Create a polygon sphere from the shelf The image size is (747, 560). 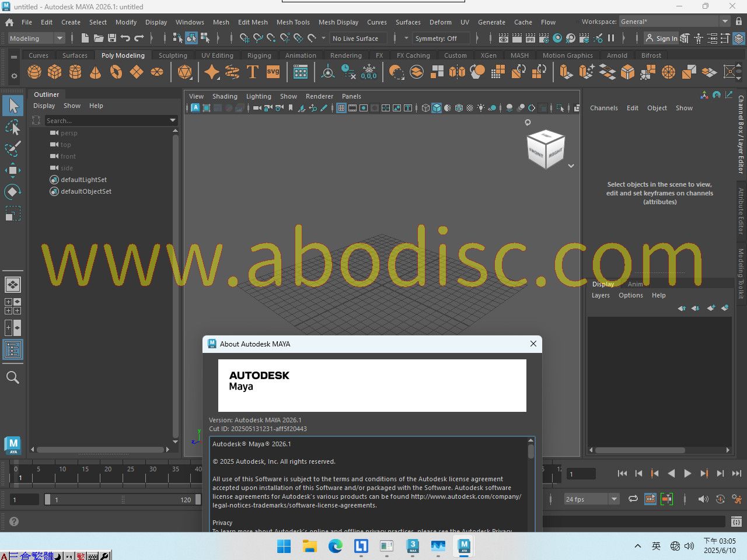(35, 72)
